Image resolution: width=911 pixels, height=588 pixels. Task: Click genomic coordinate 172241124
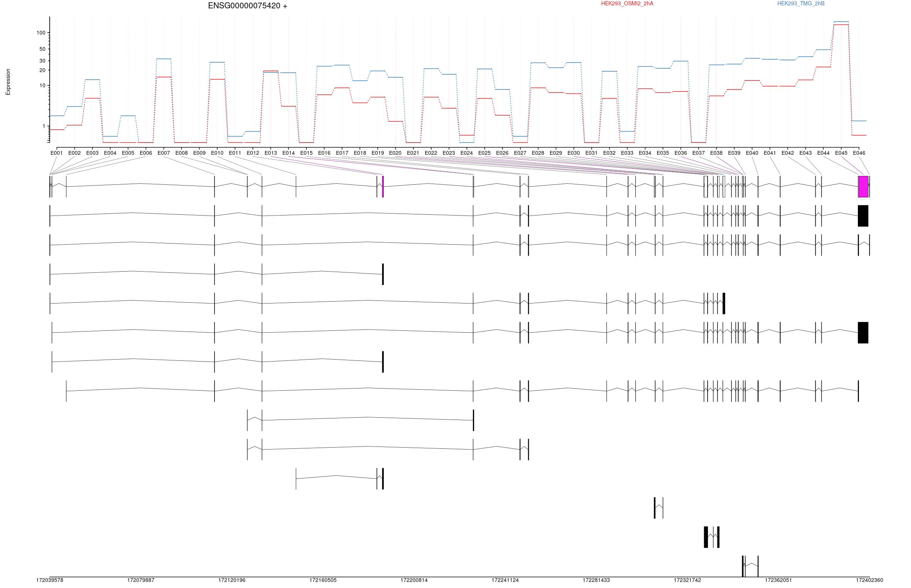(505, 580)
